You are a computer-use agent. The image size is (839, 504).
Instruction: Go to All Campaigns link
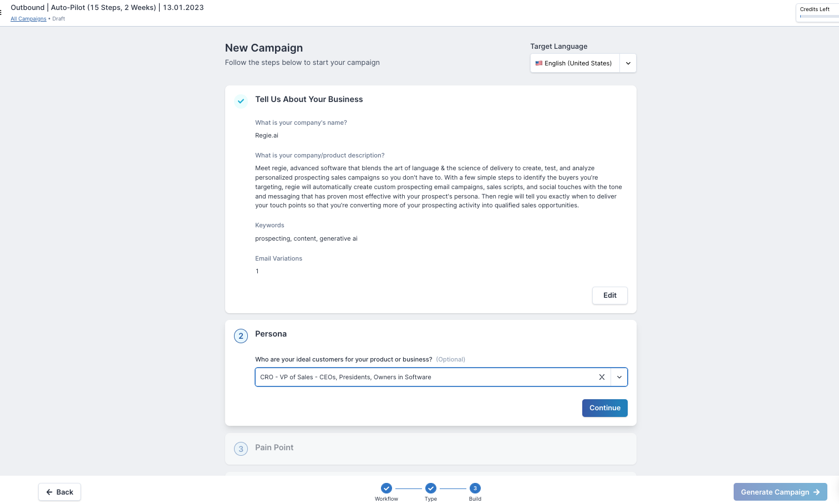(28, 19)
